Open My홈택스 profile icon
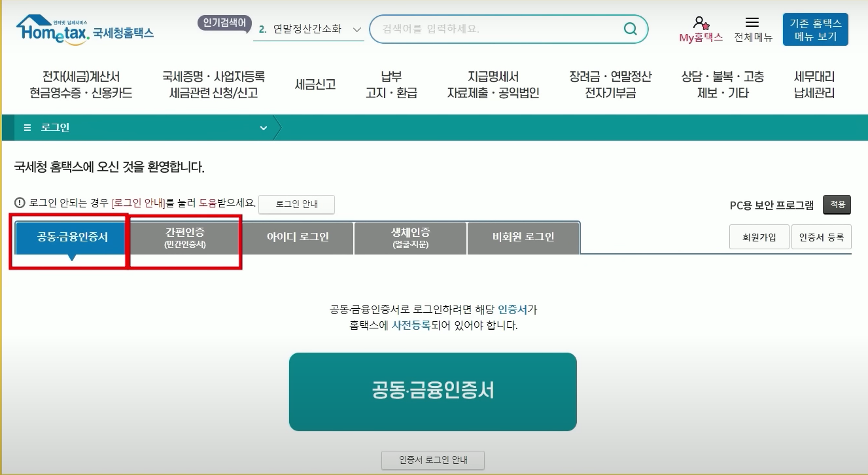This screenshot has height=475, width=868. click(700, 23)
